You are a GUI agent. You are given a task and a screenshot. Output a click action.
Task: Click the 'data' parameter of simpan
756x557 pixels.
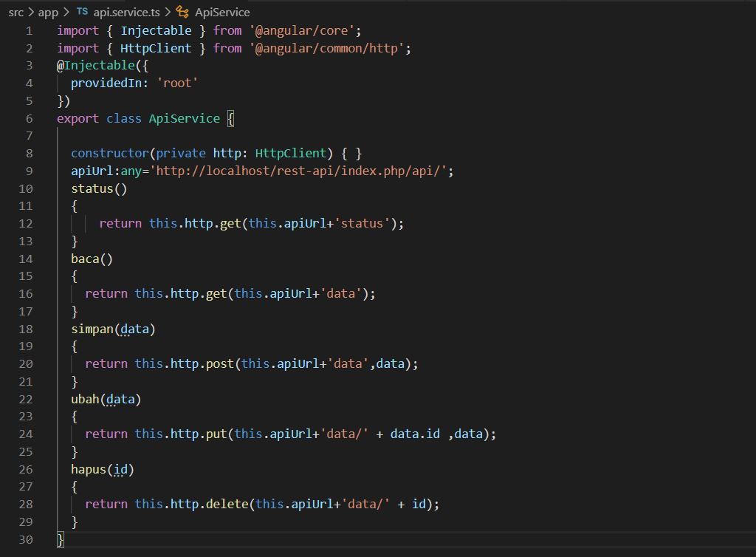[135, 329]
